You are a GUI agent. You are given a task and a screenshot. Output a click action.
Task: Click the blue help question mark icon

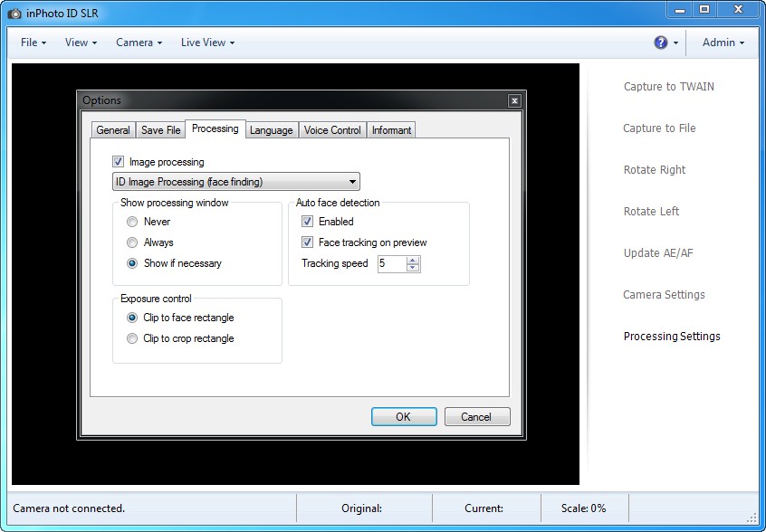click(660, 43)
